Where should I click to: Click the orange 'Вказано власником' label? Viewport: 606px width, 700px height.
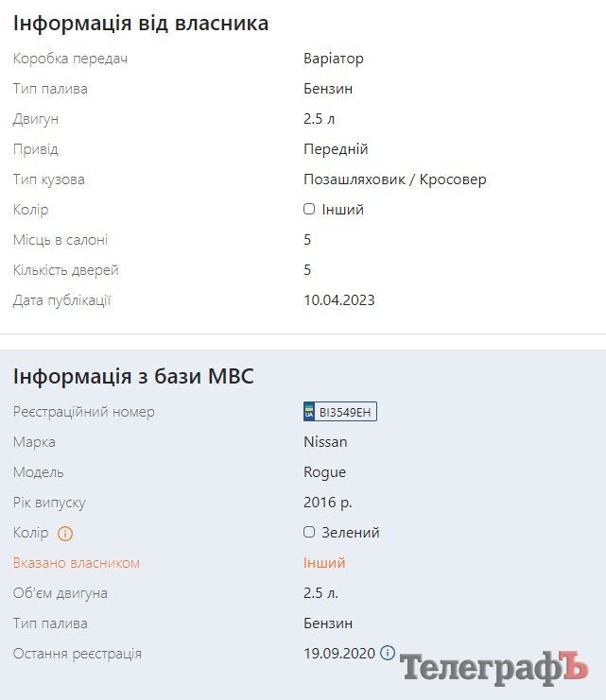[x=77, y=563]
